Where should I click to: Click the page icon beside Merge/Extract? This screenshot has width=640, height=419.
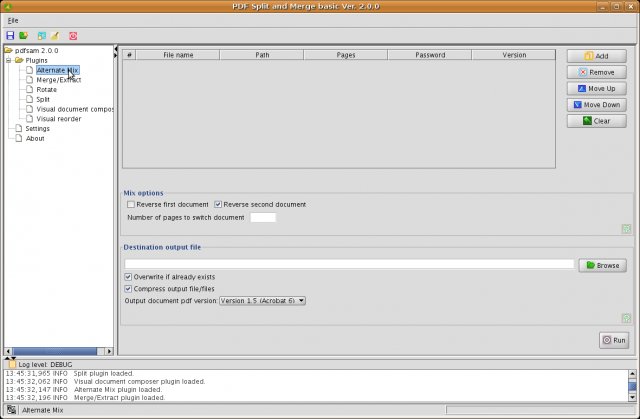[29, 80]
